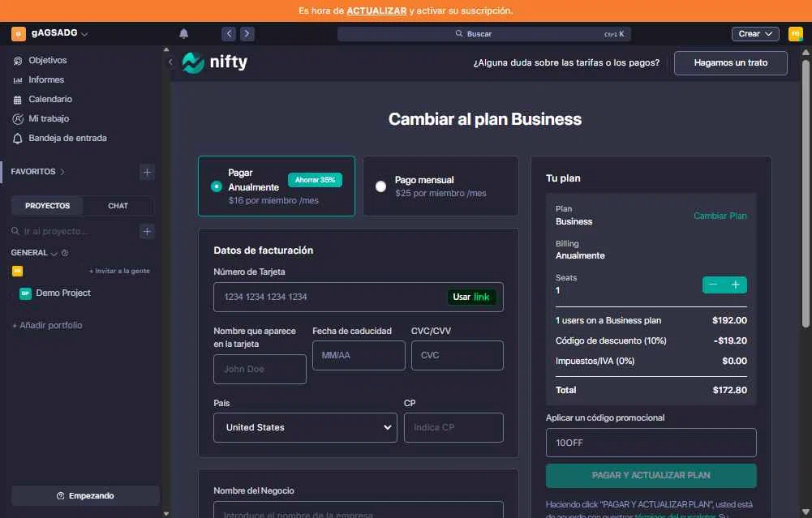
Task: Click the info icon next to GENERAL
Action: click(x=65, y=253)
